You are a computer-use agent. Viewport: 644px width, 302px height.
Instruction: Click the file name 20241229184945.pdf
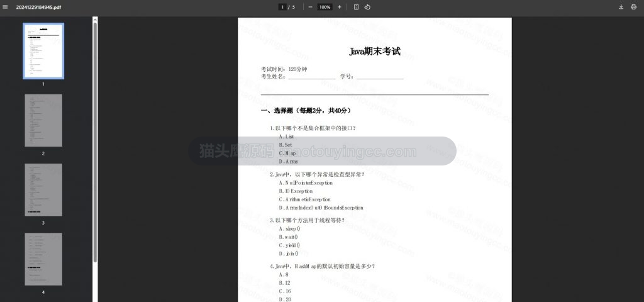[x=38, y=8]
